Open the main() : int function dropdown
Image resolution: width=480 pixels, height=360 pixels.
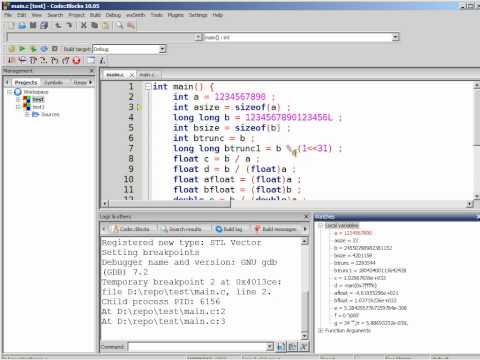tap(395, 37)
